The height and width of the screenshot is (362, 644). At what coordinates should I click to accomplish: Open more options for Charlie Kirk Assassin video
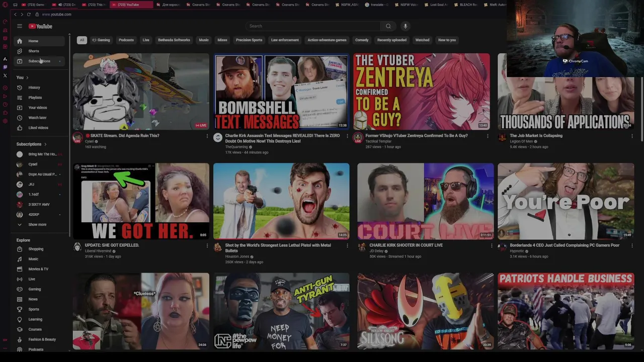(347, 136)
